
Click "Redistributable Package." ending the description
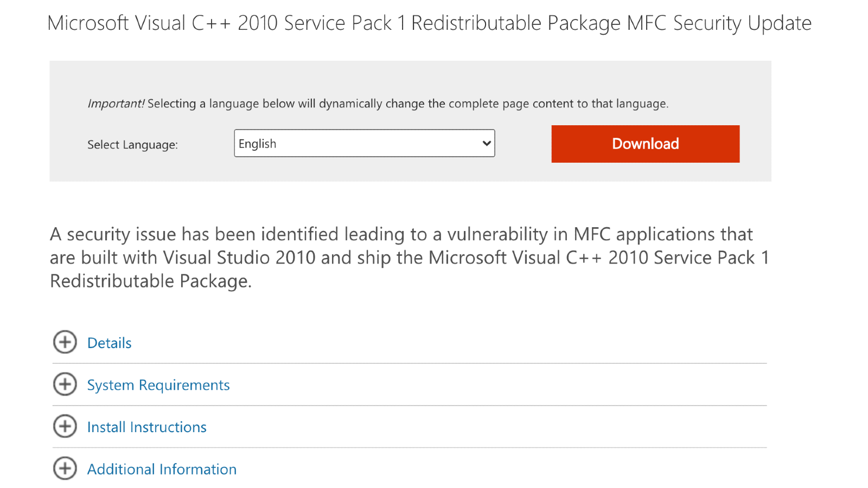coord(151,281)
